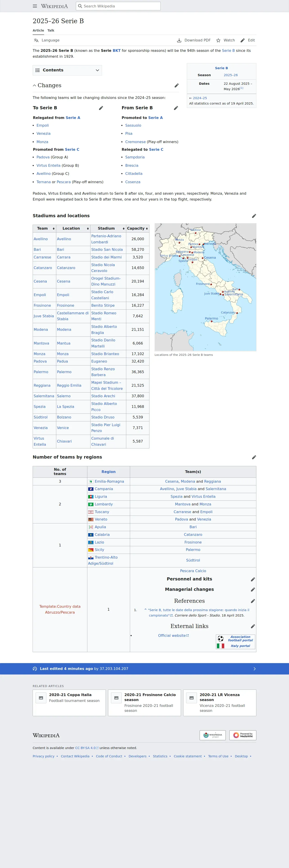Expand the Contents dropdown
The height and width of the screenshot is (868, 289).
coord(67,70)
